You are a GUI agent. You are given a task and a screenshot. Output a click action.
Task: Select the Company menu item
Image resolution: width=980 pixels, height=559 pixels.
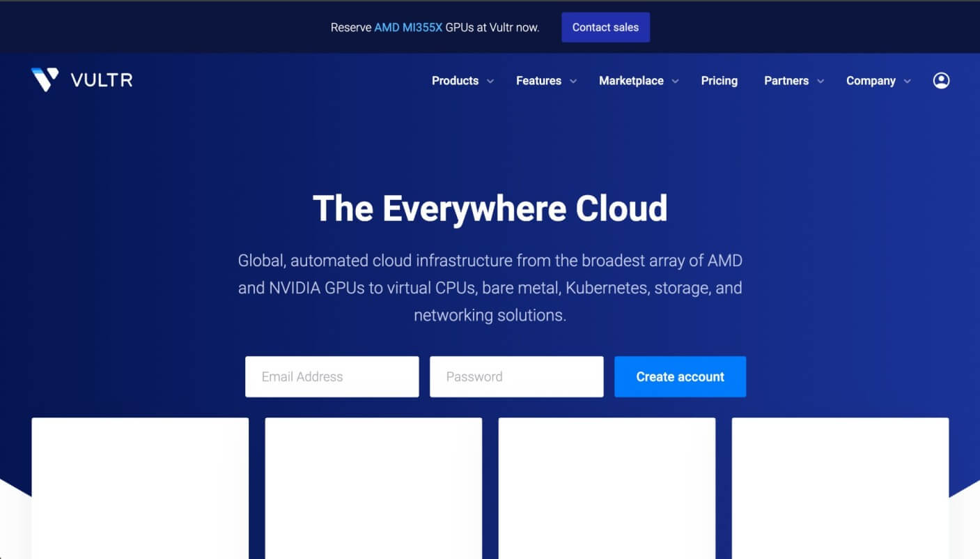[871, 81]
